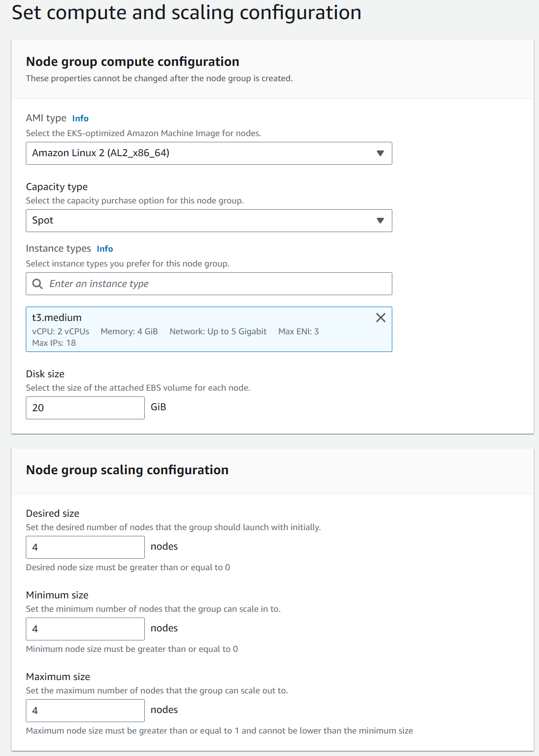Click the Node group scaling configuration heading
This screenshot has height=756, width=539.
pyautogui.click(x=127, y=470)
